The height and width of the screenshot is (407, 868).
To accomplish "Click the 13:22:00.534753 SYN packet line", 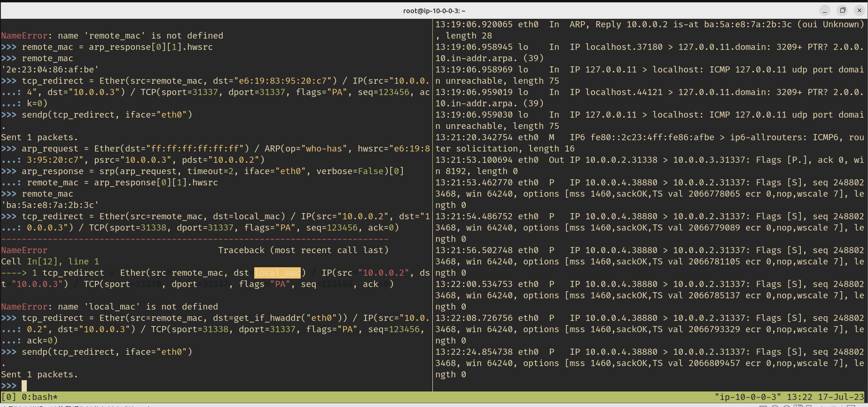I will click(649, 295).
